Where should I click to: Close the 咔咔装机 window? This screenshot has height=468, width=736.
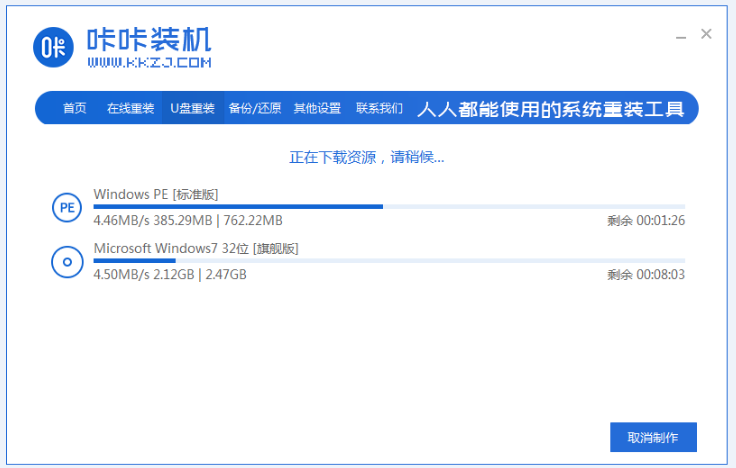706,34
